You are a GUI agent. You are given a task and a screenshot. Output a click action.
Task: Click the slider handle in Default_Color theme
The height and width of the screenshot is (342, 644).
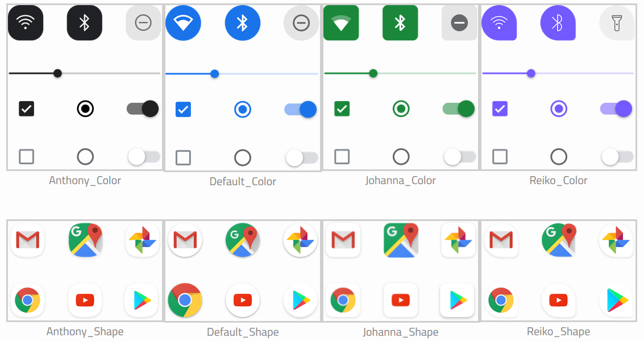point(214,73)
